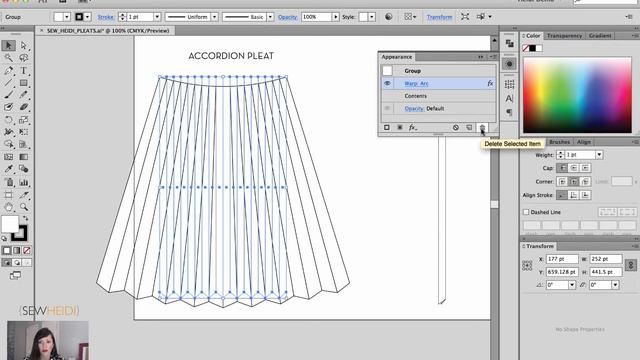Pick a color from spectrum ramp
This screenshot has height=360, width=640.
[x=577, y=95]
